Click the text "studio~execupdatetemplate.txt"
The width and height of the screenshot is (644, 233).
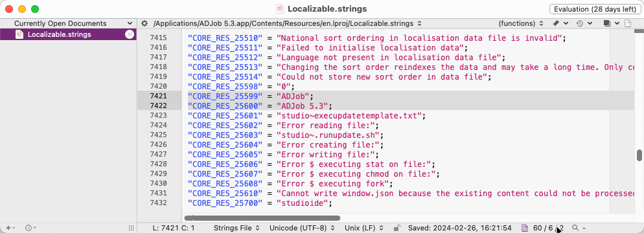[x=349, y=116]
